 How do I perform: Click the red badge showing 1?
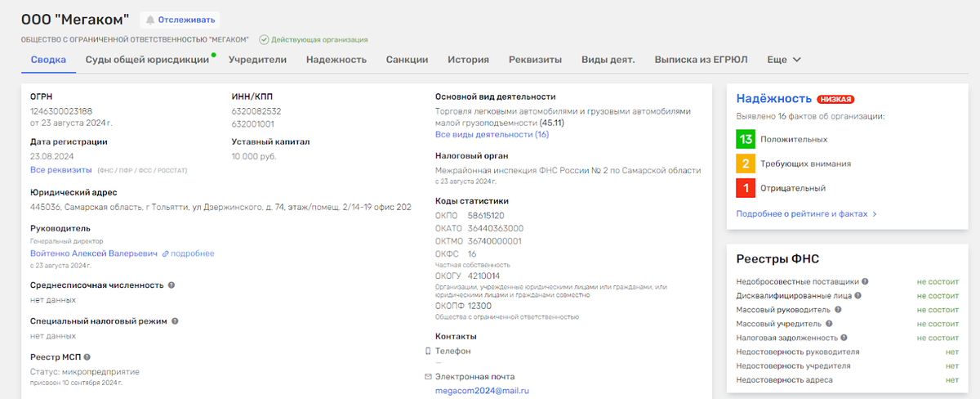click(746, 188)
